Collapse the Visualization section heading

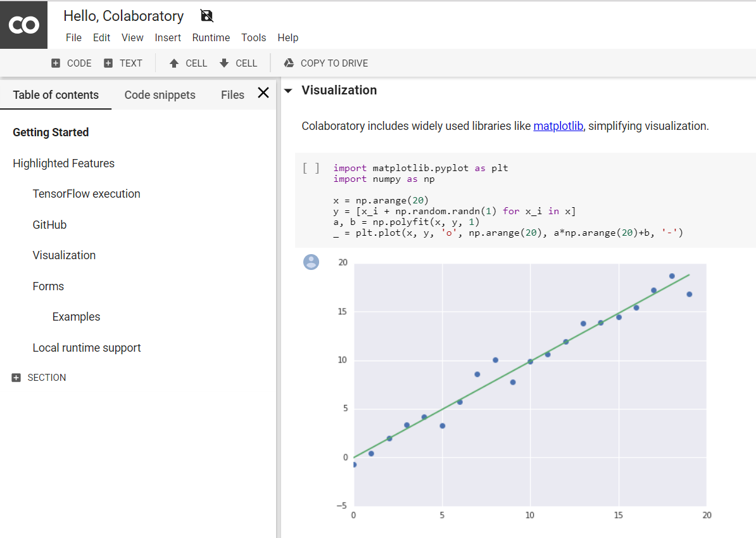click(x=288, y=91)
